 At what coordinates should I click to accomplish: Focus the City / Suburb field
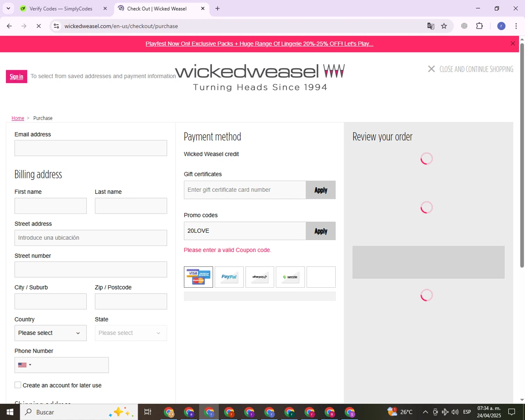(50, 301)
